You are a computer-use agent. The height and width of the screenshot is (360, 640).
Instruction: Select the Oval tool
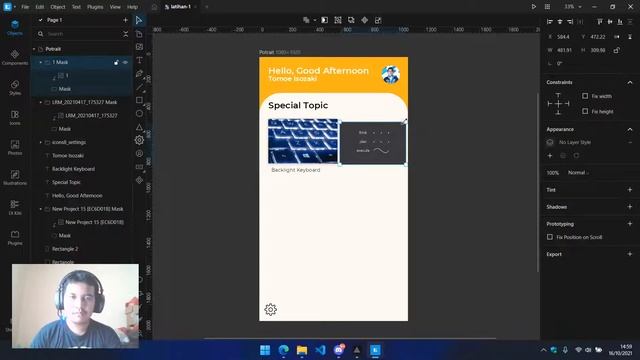(x=139, y=113)
